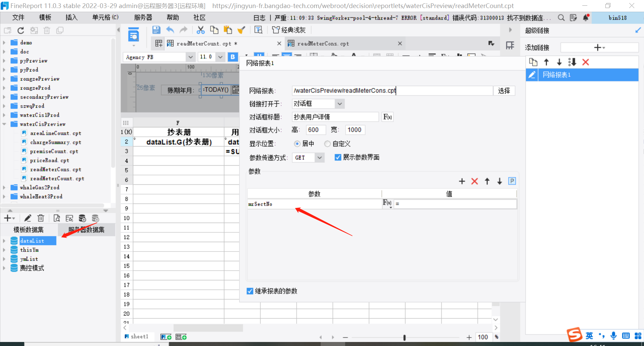Select readMeterCount.cpt in file tree
This screenshot has width=644, height=346.
click(x=57, y=178)
